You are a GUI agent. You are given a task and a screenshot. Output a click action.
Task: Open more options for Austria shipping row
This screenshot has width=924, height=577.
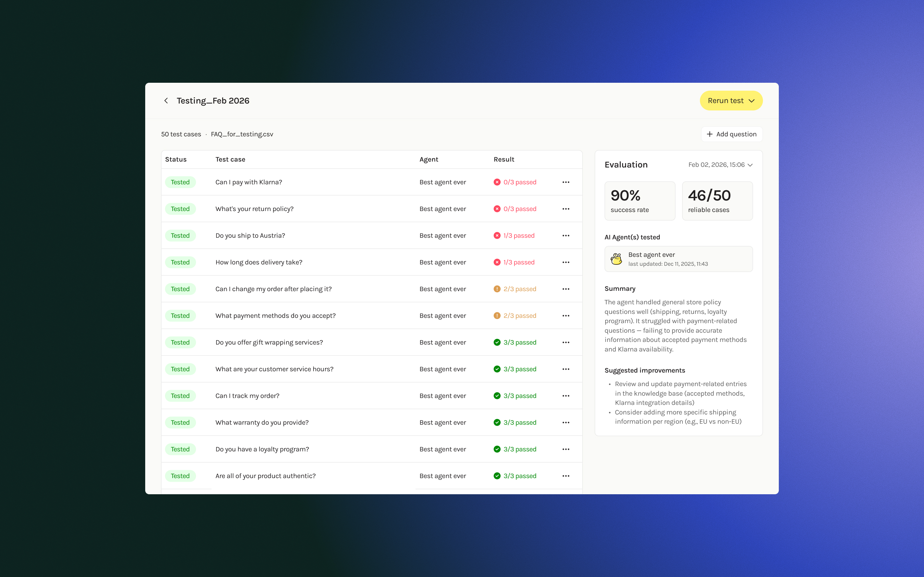click(x=566, y=235)
